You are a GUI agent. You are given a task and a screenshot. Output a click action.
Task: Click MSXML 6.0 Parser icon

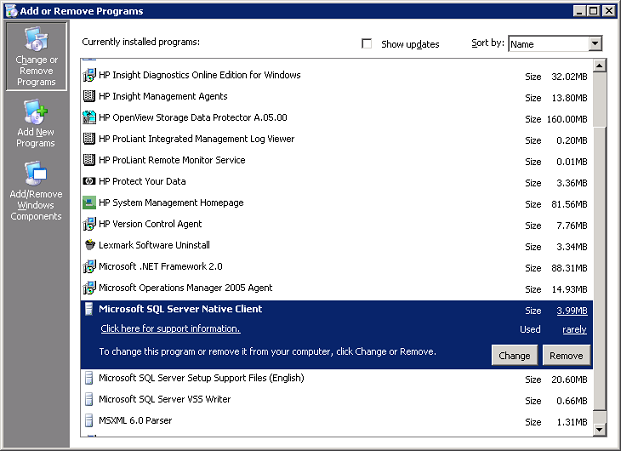tap(89, 421)
